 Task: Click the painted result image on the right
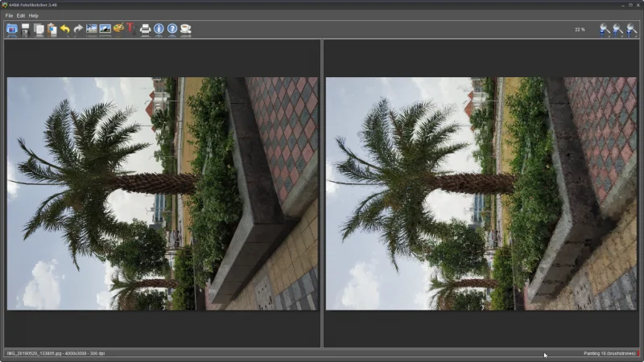click(481, 194)
